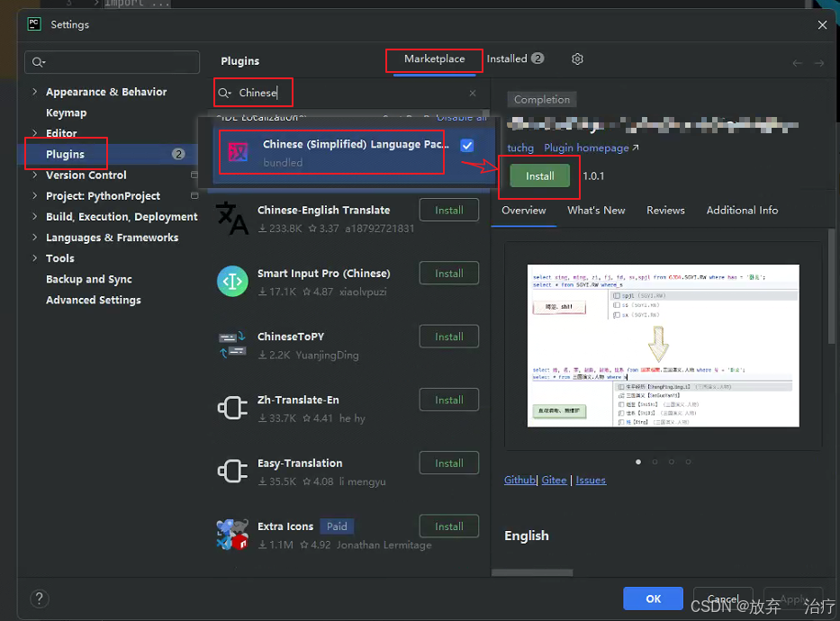
Task: Open the Overview tab
Action: 523,211
